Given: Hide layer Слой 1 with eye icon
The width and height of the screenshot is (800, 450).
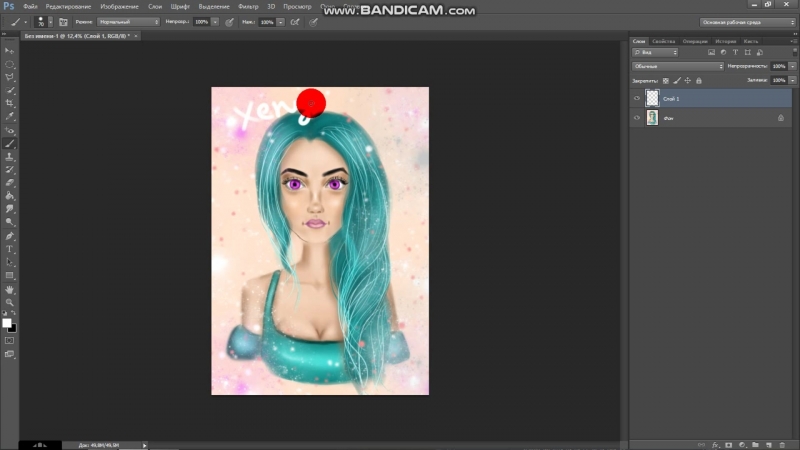Looking at the screenshot, I should coord(637,98).
